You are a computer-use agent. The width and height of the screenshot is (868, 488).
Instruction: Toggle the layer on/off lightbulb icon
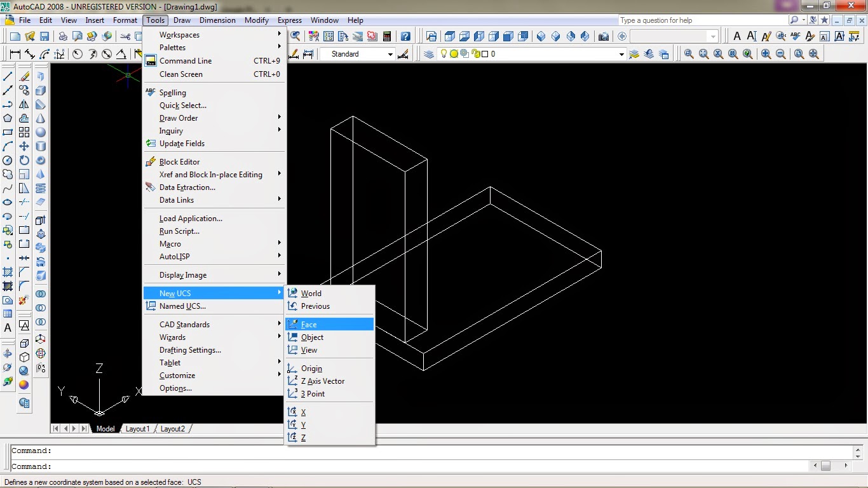click(x=444, y=54)
